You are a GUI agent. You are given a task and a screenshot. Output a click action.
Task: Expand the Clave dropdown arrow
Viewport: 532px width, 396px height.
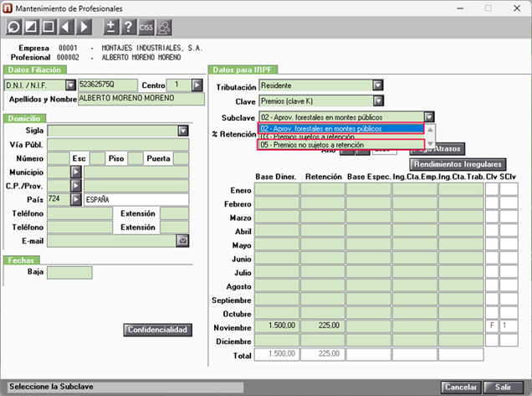[x=378, y=100]
